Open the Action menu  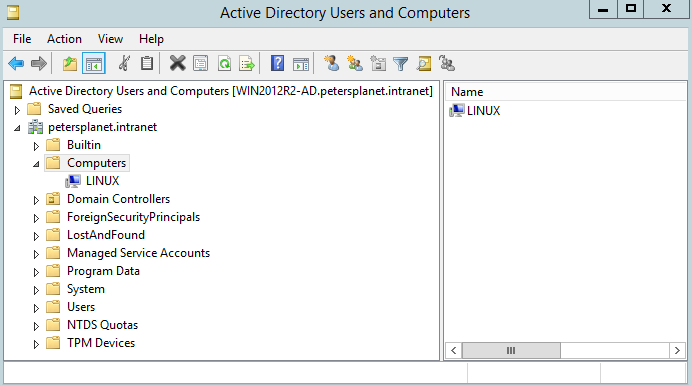[64, 39]
